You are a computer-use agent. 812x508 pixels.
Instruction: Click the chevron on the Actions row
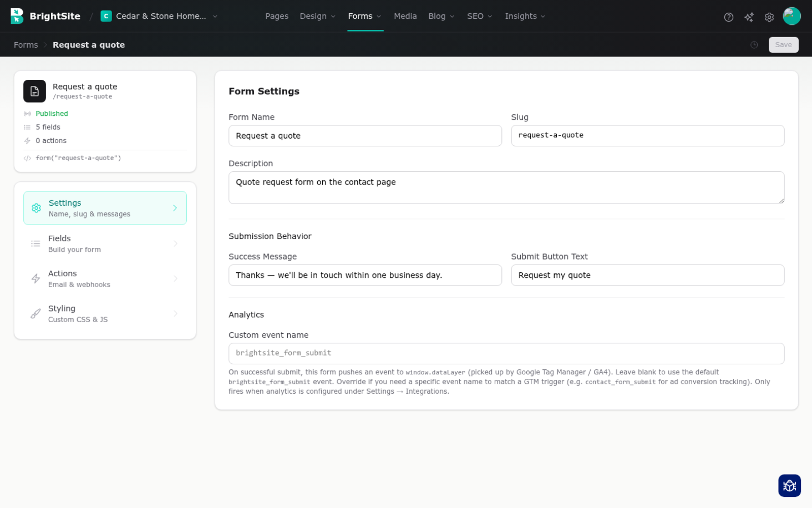(176, 278)
